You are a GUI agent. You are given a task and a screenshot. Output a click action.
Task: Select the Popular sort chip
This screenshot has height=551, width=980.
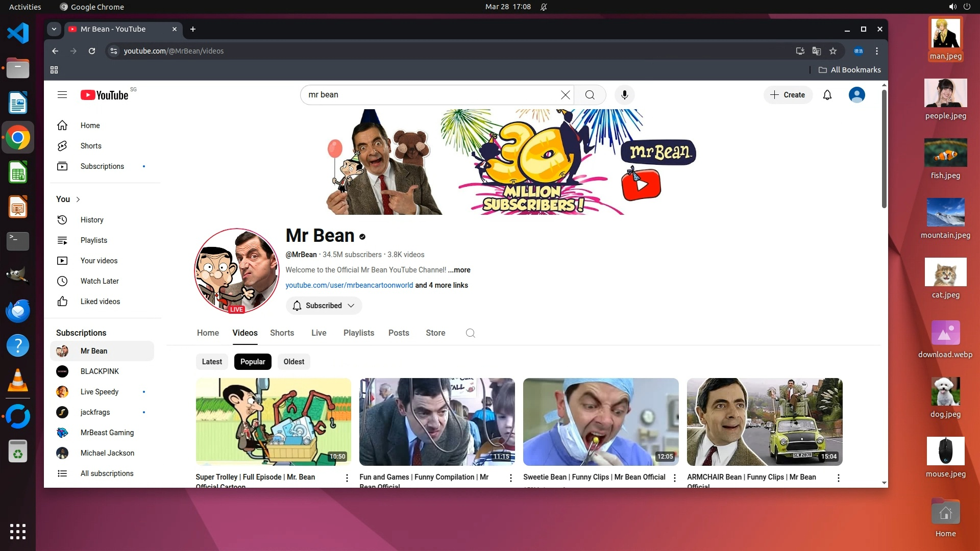click(253, 362)
